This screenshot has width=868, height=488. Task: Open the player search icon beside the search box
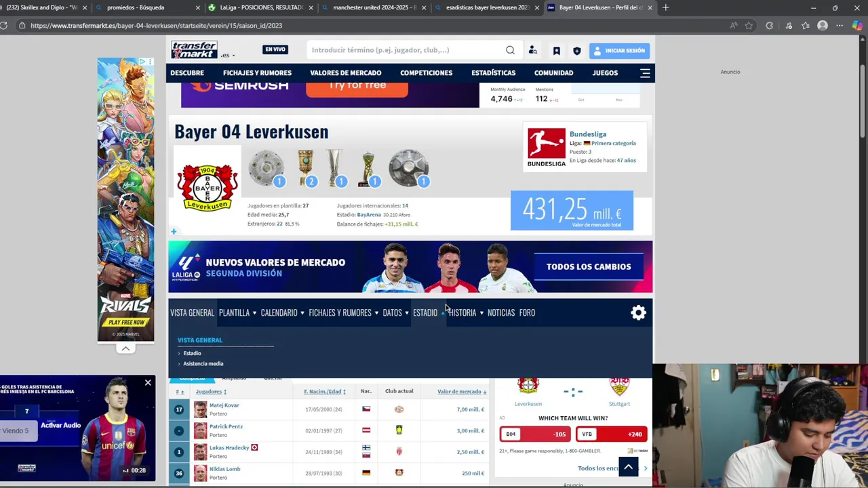(x=533, y=50)
